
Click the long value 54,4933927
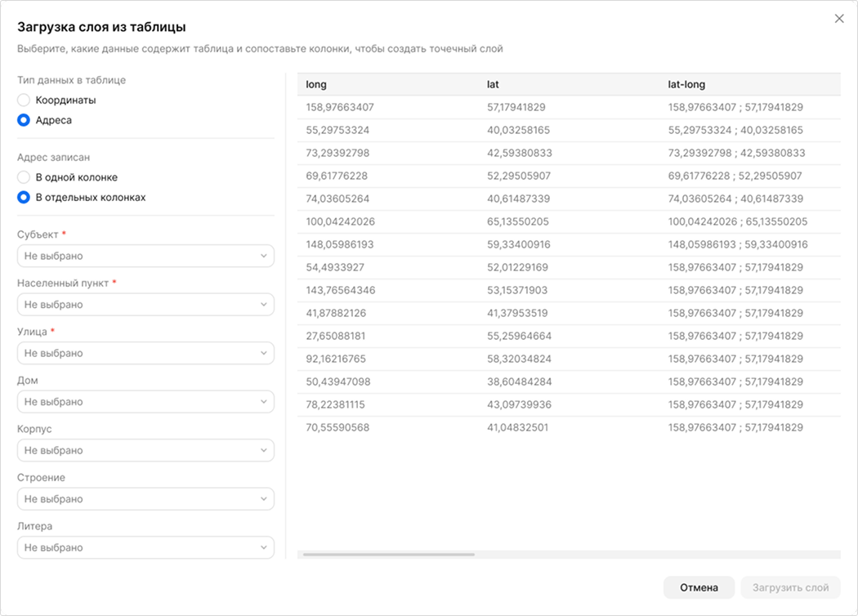tap(335, 268)
